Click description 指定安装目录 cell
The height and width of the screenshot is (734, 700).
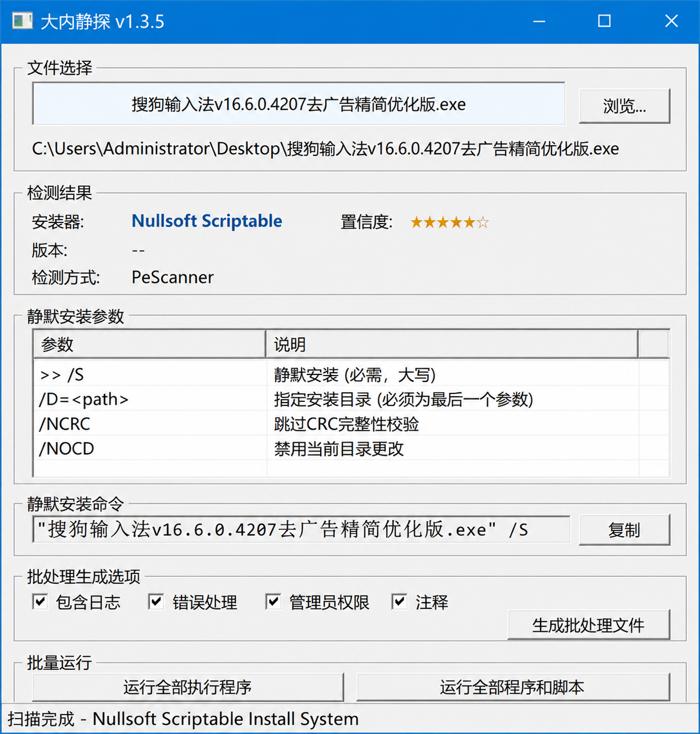pyautogui.click(x=403, y=399)
